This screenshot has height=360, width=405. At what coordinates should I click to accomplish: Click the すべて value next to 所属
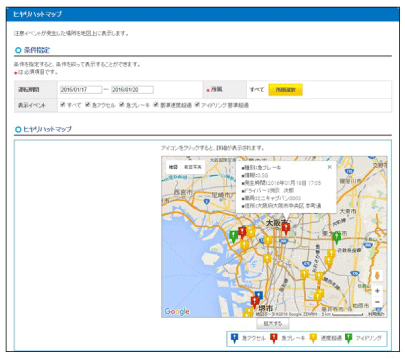(x=257, y=90)
